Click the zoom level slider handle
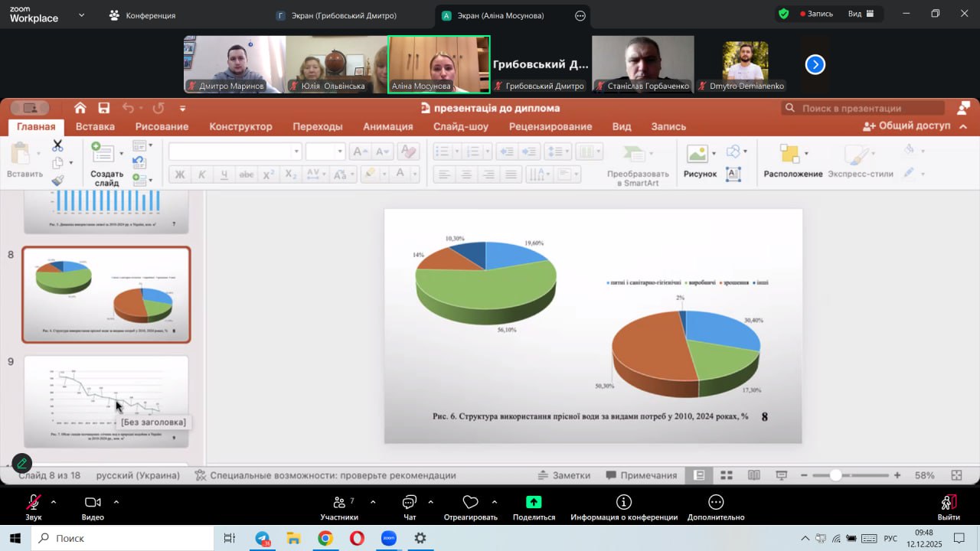 (836, 475)
